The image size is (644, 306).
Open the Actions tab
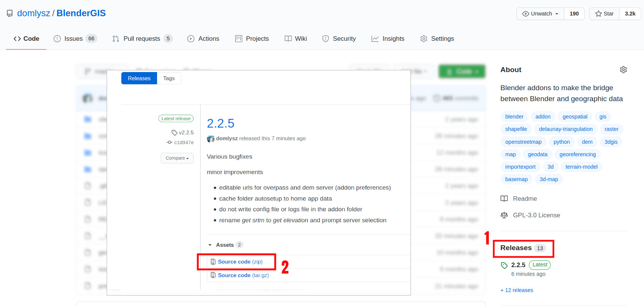pyautogui.click(x=203, y=38)
